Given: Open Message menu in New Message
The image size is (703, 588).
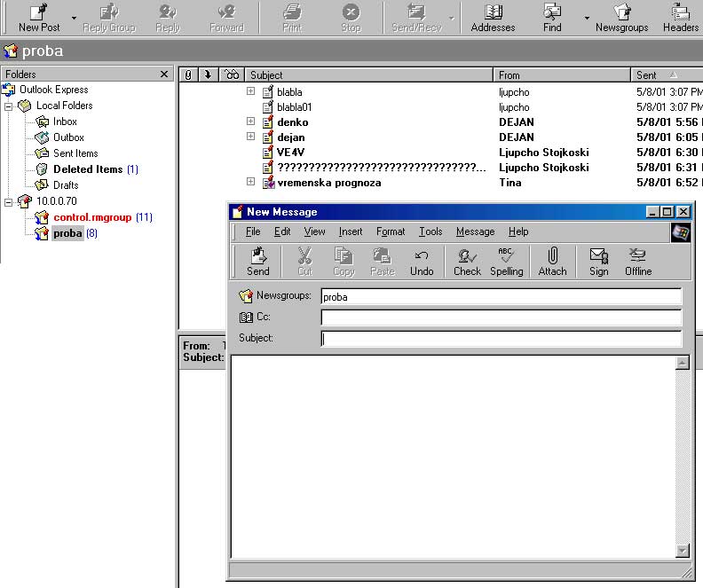Looking at the screenshot, I should click(475, 231).
